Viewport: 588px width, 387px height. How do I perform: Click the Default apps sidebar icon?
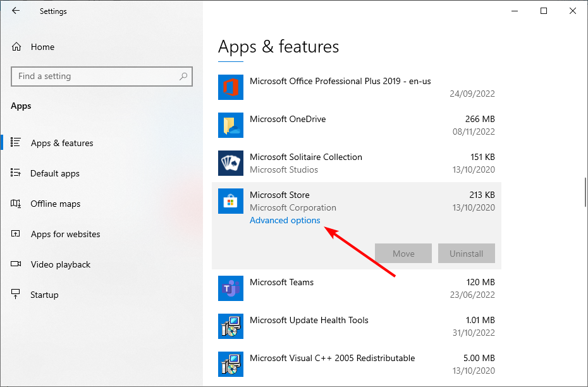tap(15, 173)
